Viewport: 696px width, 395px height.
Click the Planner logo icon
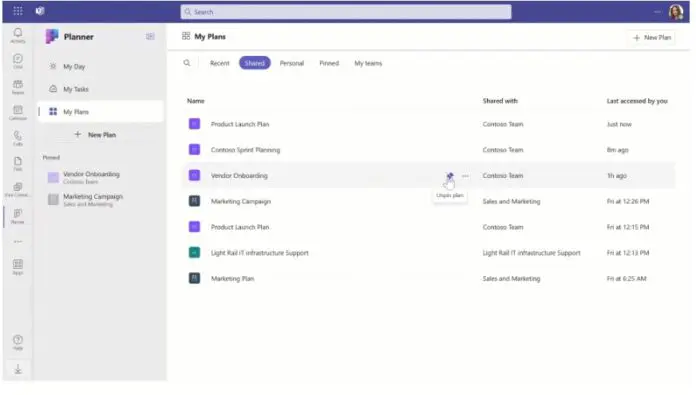tap(52, 36)
